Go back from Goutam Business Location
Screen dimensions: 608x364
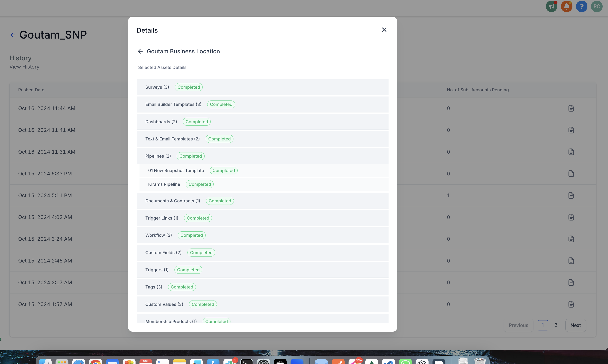(x=140, y=51)
